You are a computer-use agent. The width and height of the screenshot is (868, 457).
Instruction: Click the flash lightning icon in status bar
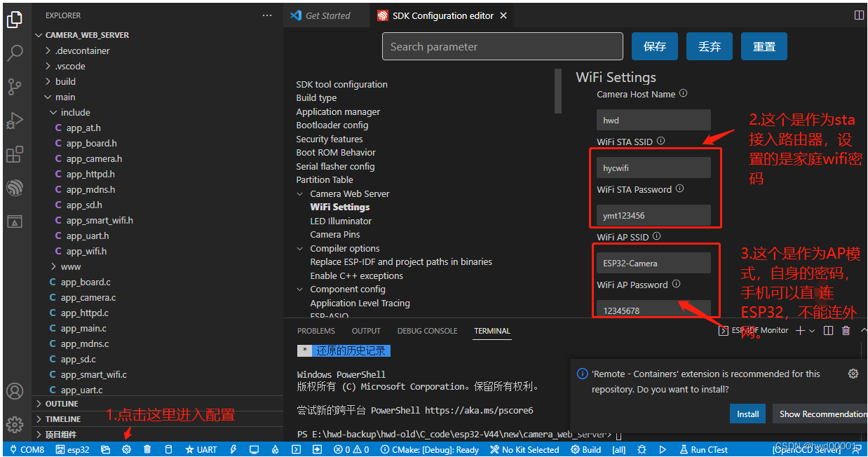[x=233, y=450]
